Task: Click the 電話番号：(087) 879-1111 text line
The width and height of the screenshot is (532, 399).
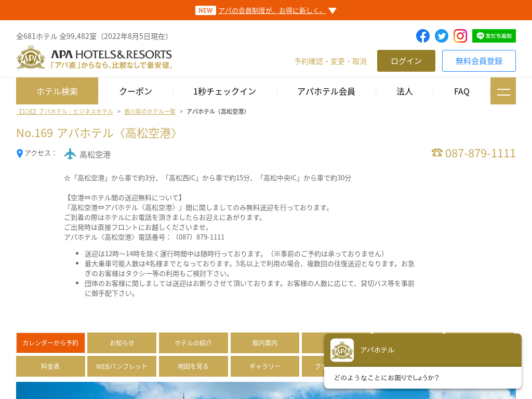Action: 144,237
